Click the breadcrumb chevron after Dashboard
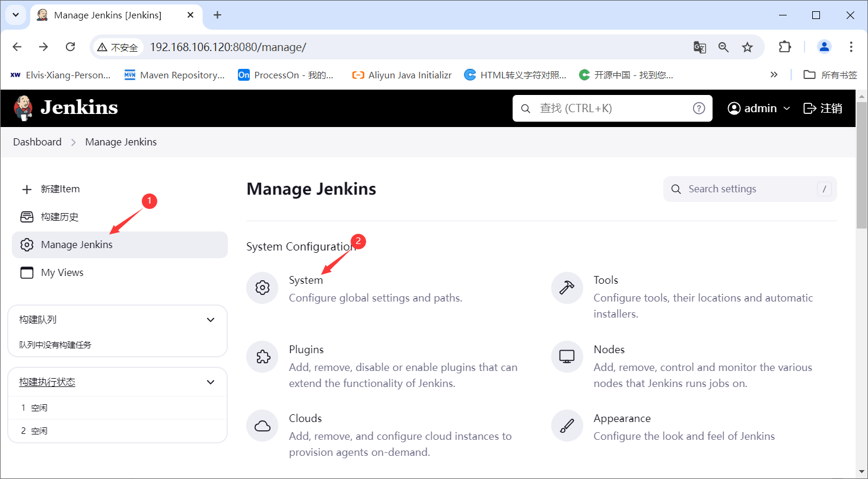The width and height of the screenshot is (868, 479). [x=74, y=142]
